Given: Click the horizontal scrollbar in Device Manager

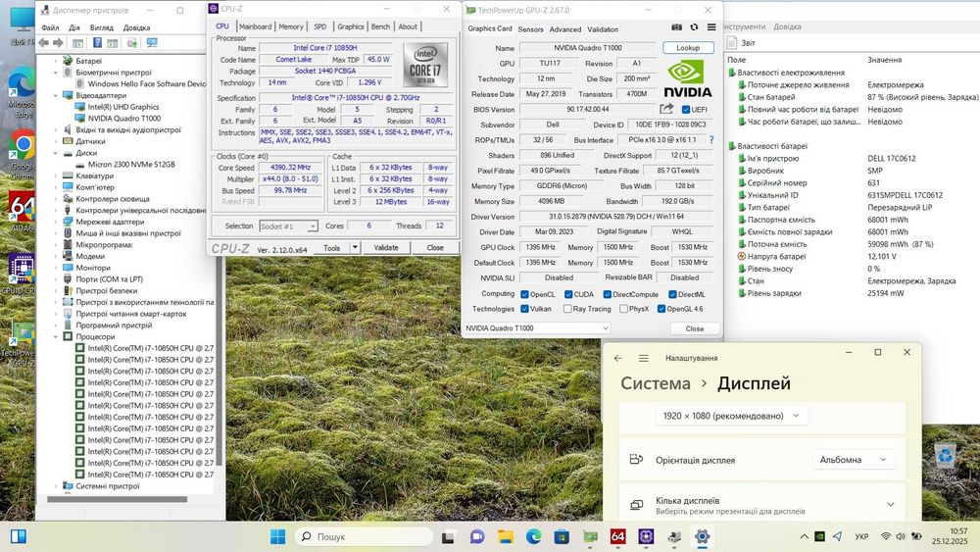Looking at the screenshot, I should (x=117, y=499).
